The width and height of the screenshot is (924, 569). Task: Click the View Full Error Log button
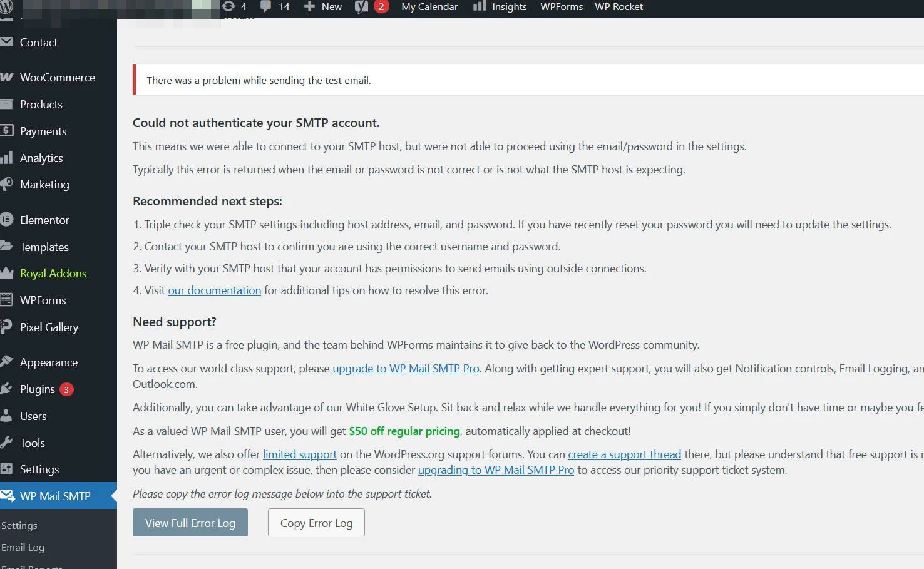[x=190, y=522]
